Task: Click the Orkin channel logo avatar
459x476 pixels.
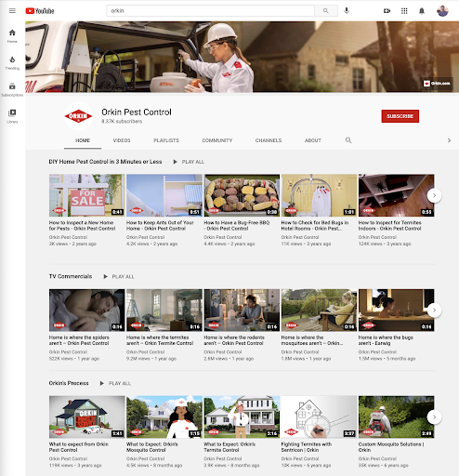Action: coord(78,116)
